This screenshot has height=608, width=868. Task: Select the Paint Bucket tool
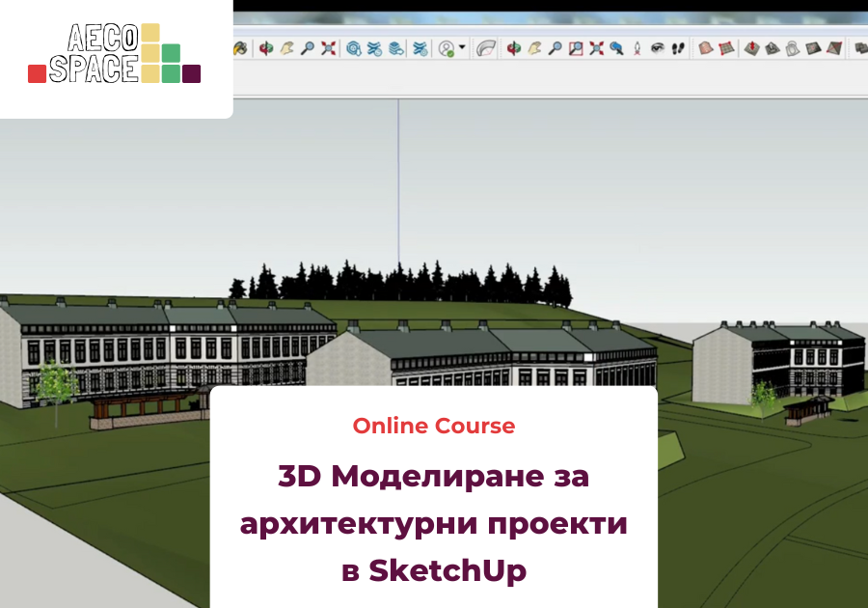pos(241,47)
